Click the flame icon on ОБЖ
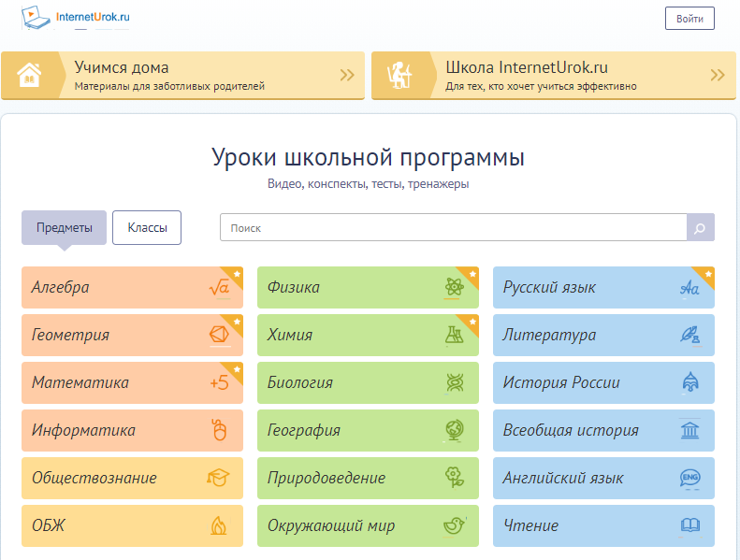 [x=219, y=525]
